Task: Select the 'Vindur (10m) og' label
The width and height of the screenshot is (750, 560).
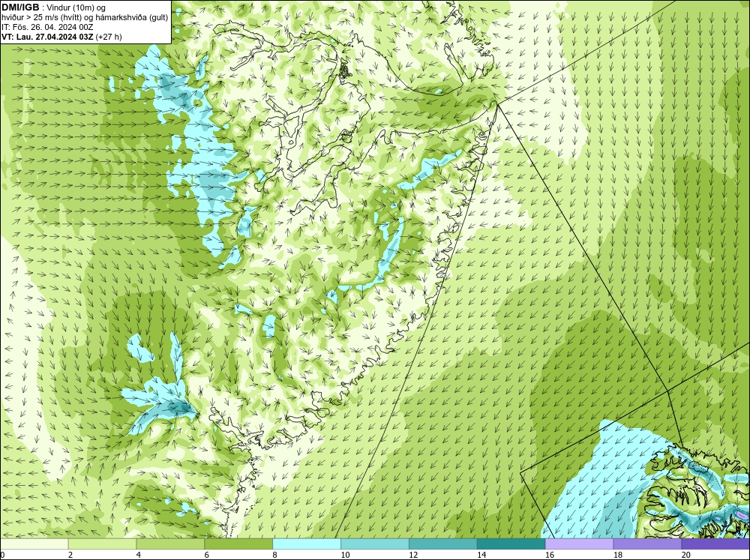Action: pos(76,7)
